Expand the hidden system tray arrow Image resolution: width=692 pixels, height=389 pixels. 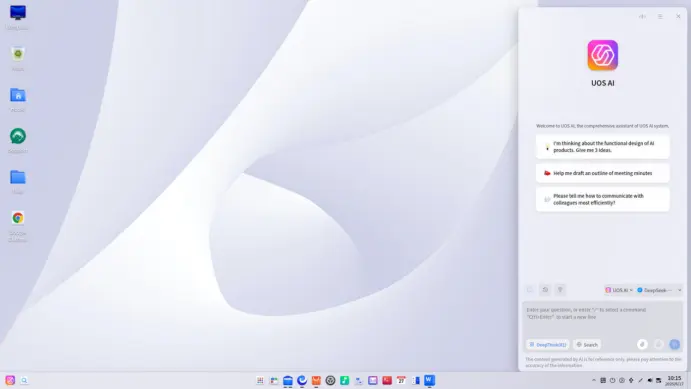594,380
